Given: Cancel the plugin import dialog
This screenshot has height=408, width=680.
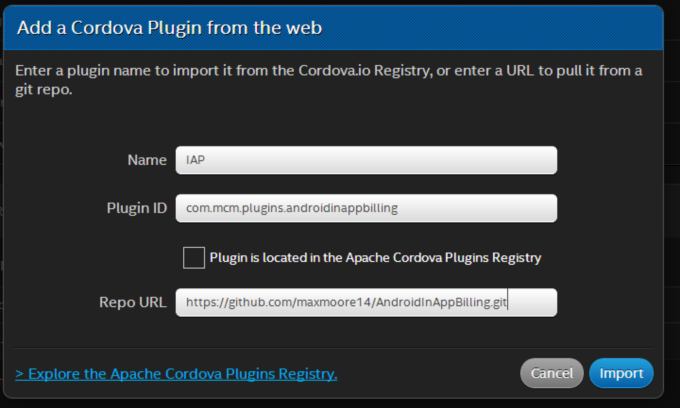Looking at the screenshot, I should [x=552, y=373].
